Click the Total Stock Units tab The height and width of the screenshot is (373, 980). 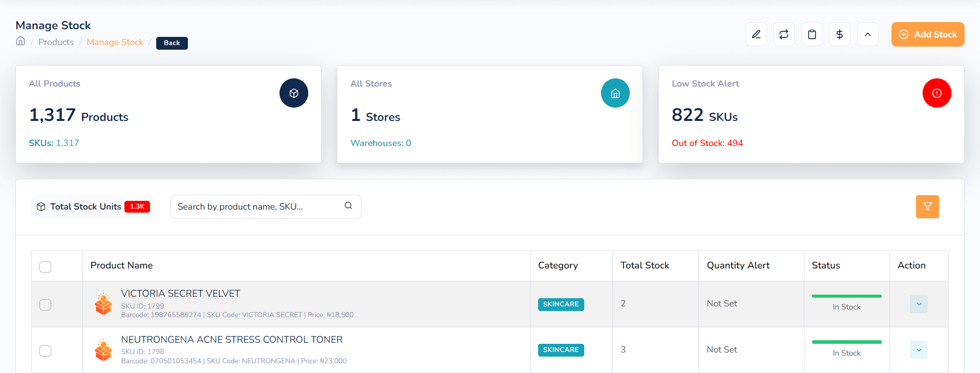click(93, 206)
